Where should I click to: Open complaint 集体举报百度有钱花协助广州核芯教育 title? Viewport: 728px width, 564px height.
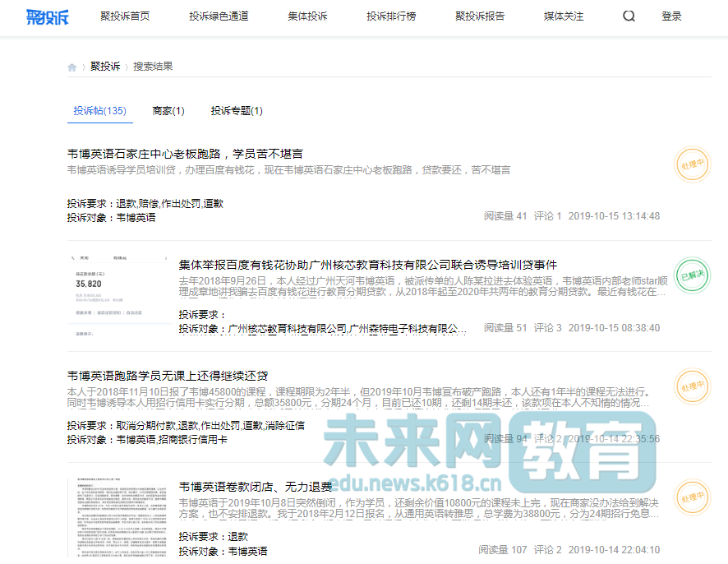(x=368, y=265)
